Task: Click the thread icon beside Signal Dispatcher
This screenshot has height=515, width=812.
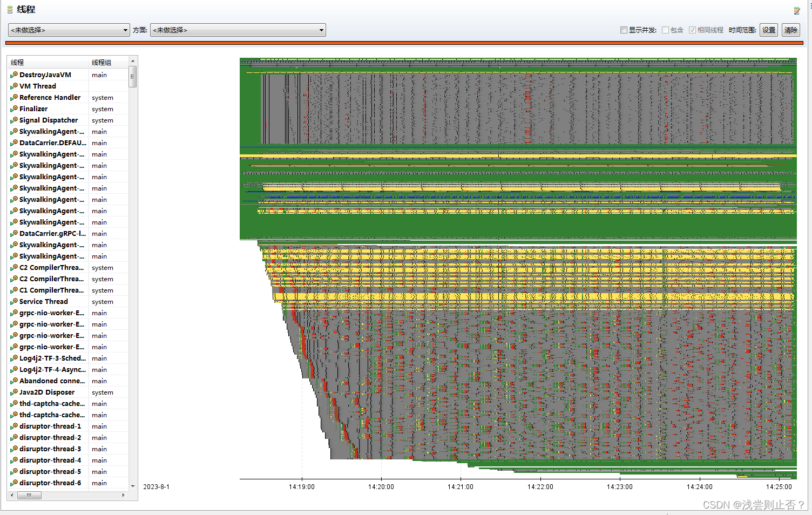Action: pyautogui.click(x=13, y=120)
